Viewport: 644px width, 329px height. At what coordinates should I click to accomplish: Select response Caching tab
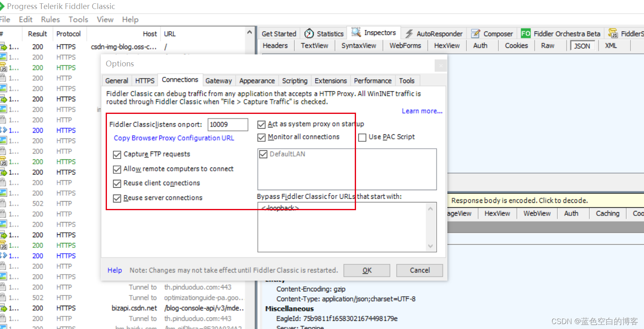coord(608,213)
